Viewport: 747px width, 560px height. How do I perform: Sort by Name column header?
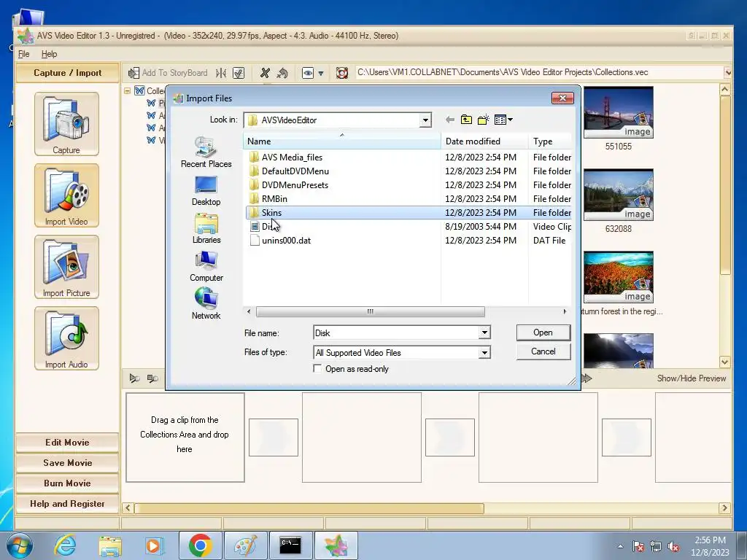coord(342,141)
